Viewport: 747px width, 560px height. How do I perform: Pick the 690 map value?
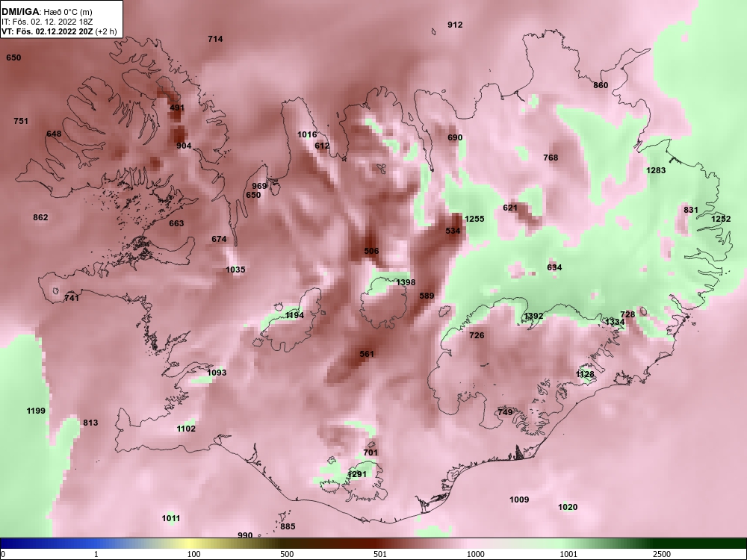coord(455,137)
